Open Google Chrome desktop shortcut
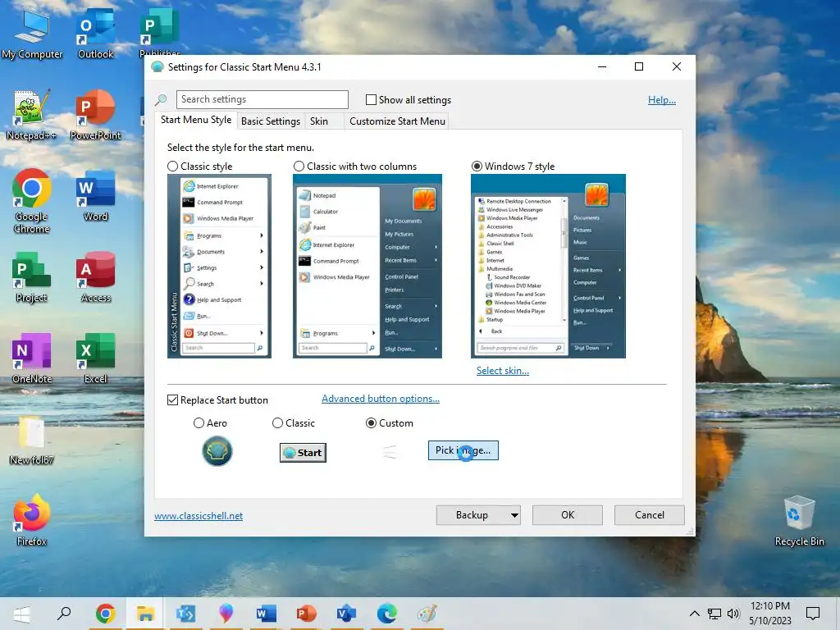840x630 pixels. point(32,200)
